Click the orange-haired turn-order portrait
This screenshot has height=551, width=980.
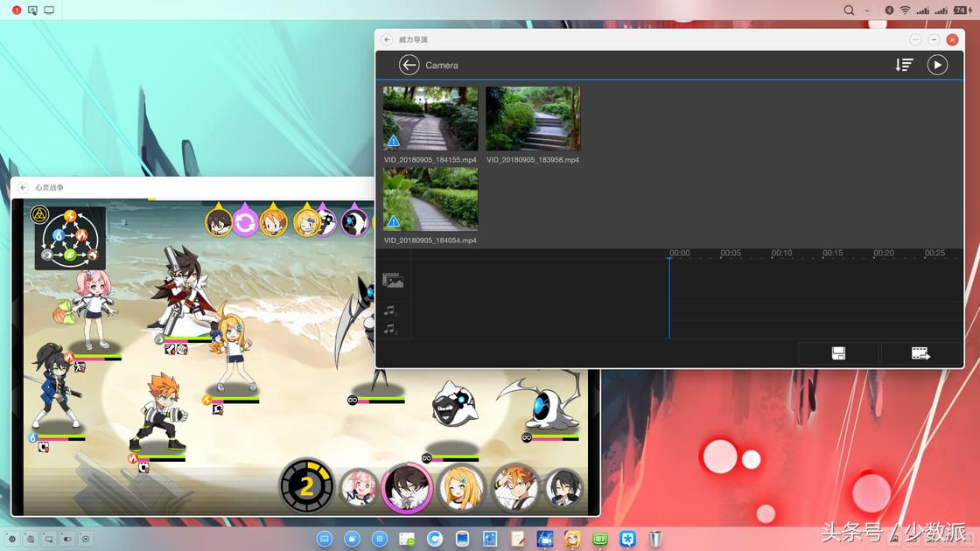(273, 221)
